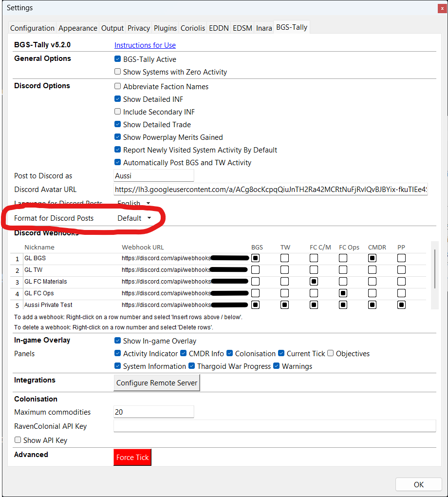Toggle the BGS-Tally Active checkbox
Image resolution: width=448 pixels, height=497 pixels.
[x=117, y=59]
